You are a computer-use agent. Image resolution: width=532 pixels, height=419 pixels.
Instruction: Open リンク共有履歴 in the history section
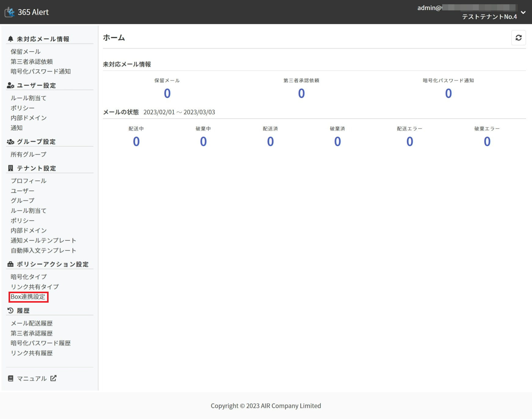pos(32,353)
